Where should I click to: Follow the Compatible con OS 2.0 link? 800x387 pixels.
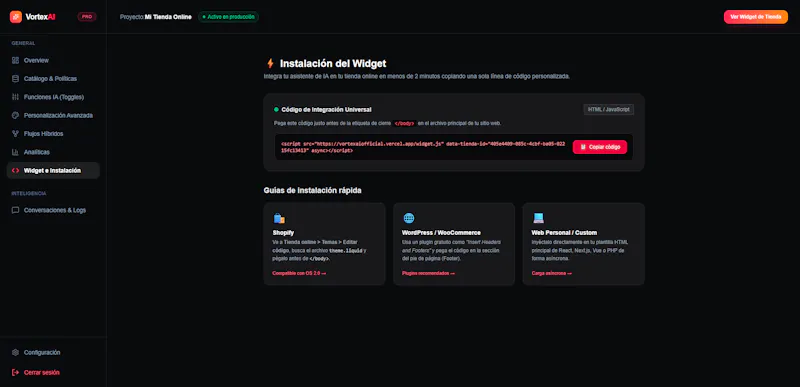pos(299,273)
